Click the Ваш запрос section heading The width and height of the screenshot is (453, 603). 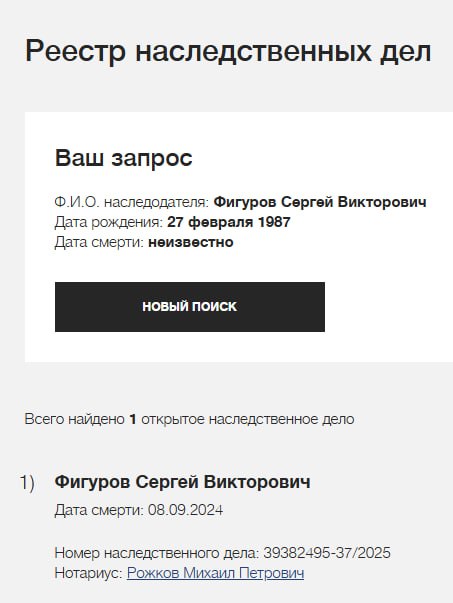(123, 158)
